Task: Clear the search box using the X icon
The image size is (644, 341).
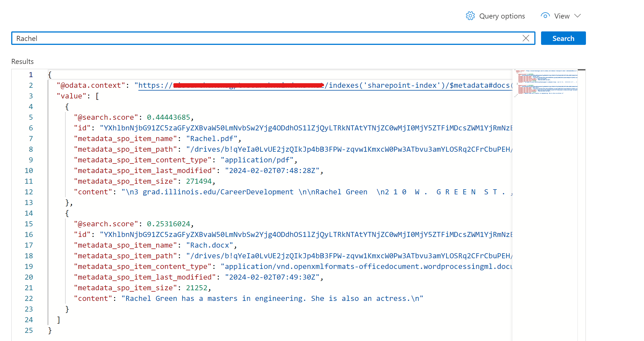Action: coord(526,38)
